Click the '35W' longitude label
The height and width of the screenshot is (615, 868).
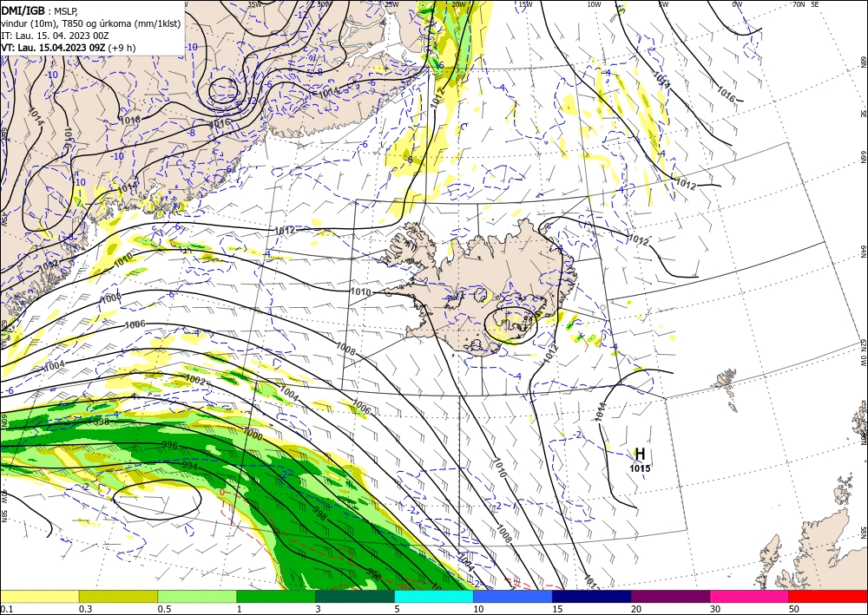pos(254,4)
